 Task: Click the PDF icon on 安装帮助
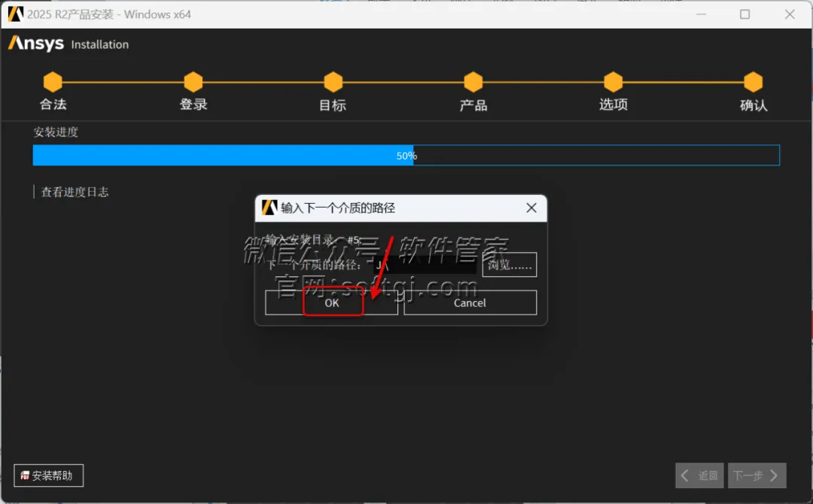click(x=24, y=475)
